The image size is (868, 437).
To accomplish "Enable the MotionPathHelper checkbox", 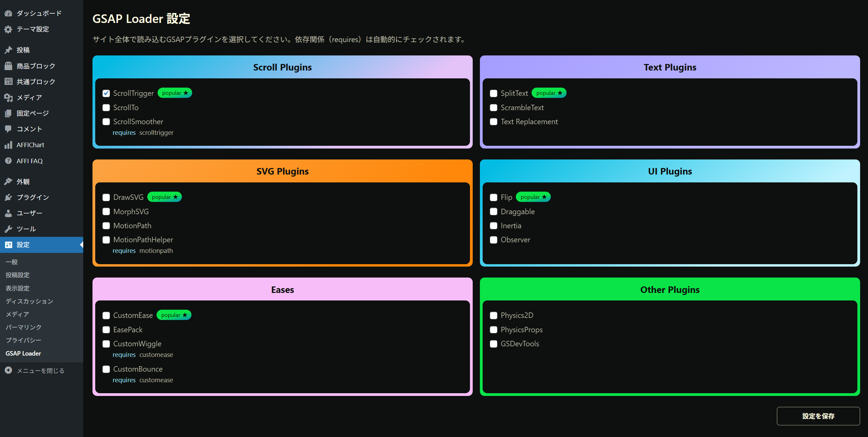I will tap(106, 240).
